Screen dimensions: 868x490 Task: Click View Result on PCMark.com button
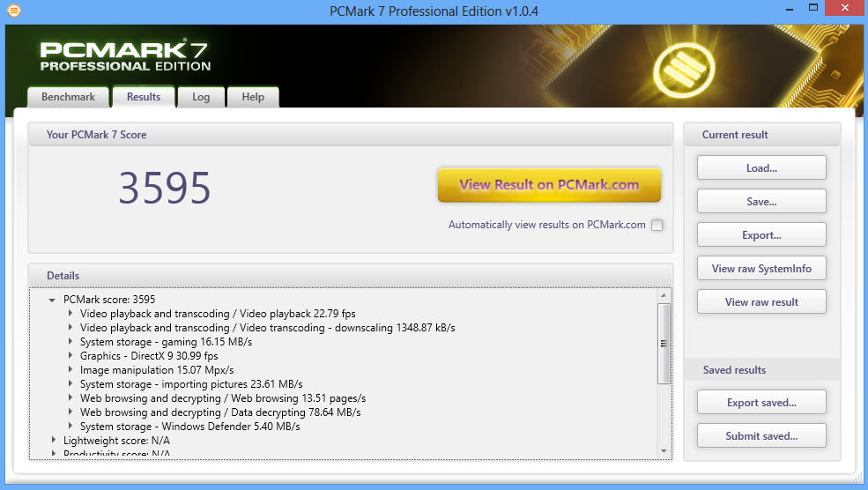(549, 185)
